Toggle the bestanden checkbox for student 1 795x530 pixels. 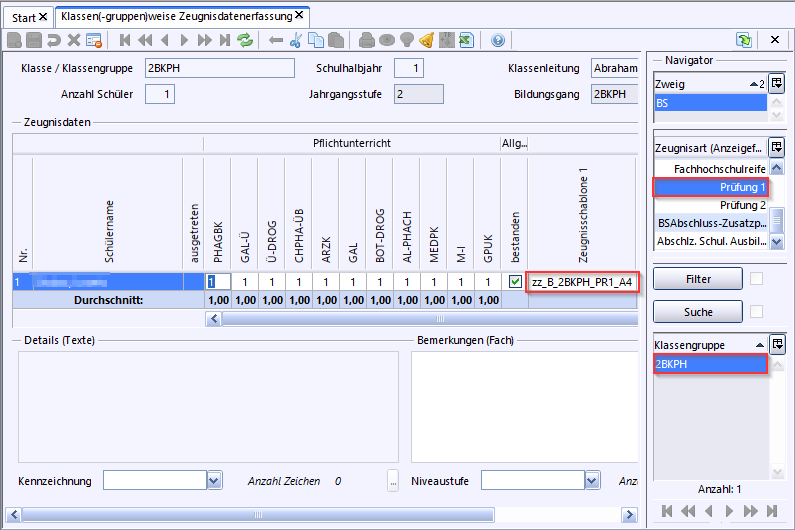coord(515,281)
